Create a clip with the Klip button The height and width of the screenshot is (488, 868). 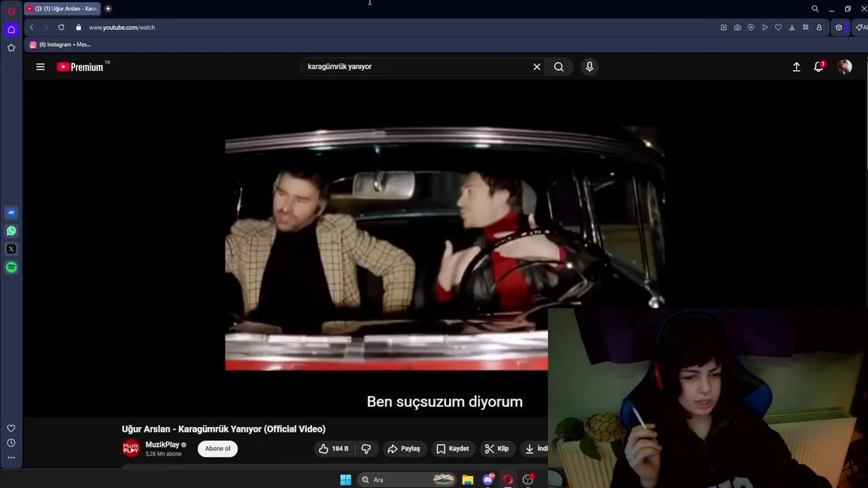click(x=497, y=449)
